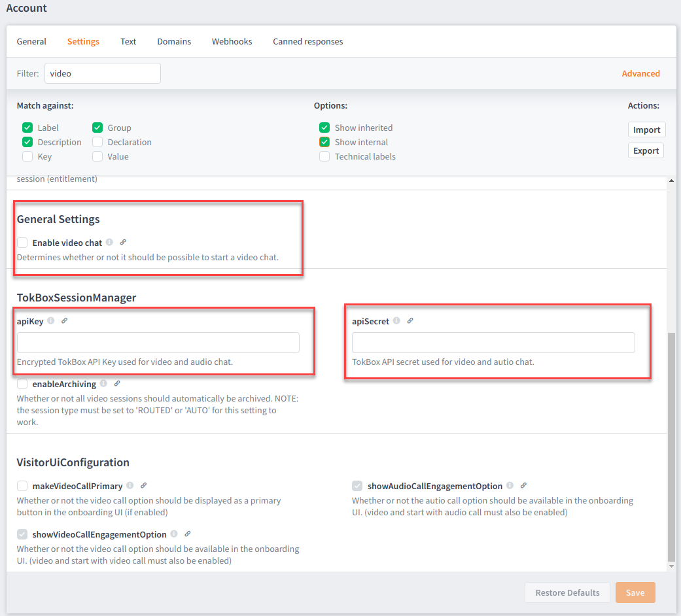Check the Key match option

[27, 156]
